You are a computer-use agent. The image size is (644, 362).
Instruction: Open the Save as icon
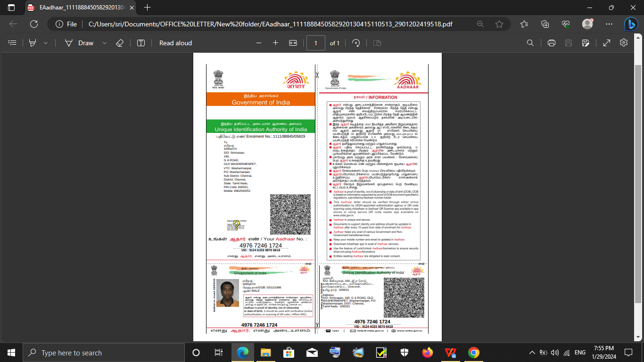586,43
